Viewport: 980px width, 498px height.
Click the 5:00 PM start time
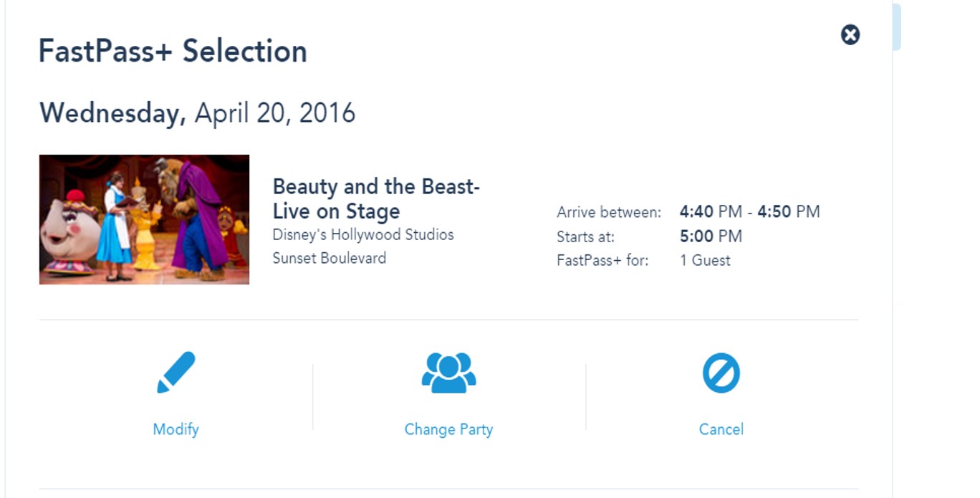pyautogui.click(x=711, y=236)
